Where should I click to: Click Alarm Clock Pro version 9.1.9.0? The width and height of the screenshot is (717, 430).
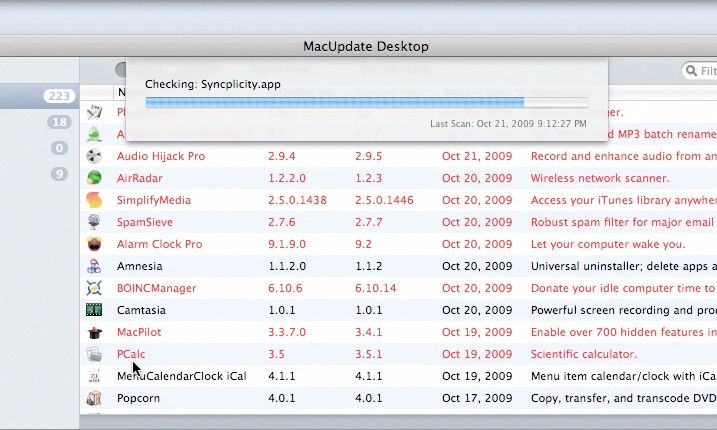point(287,244)
